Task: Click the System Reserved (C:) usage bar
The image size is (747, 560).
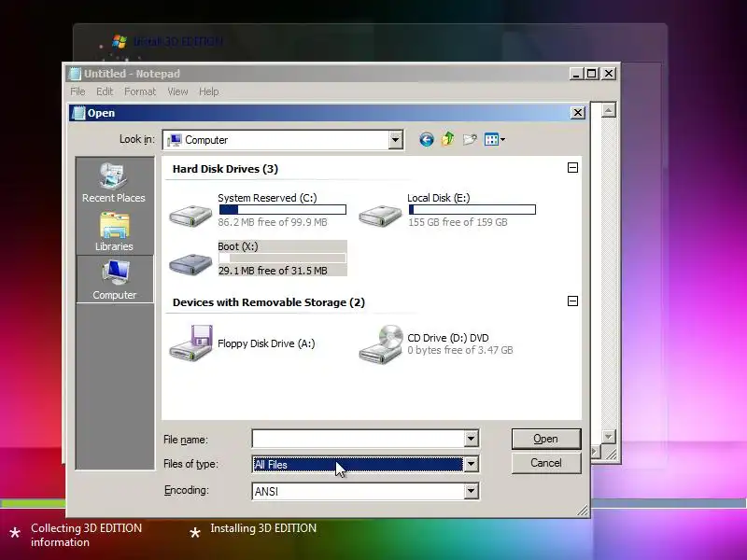Action: (x=283, y=209)
